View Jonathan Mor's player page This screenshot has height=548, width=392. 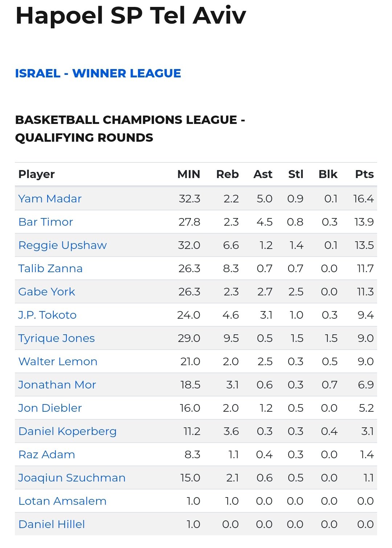(57, 385)
